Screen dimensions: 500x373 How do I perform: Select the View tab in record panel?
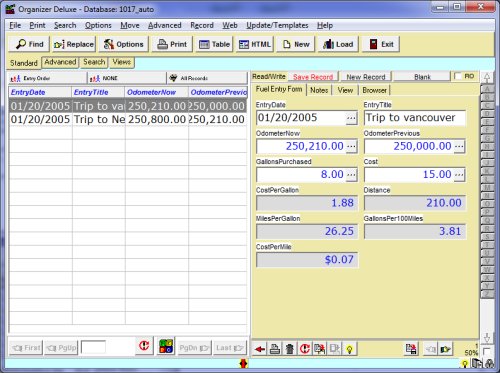pos(345,90)
